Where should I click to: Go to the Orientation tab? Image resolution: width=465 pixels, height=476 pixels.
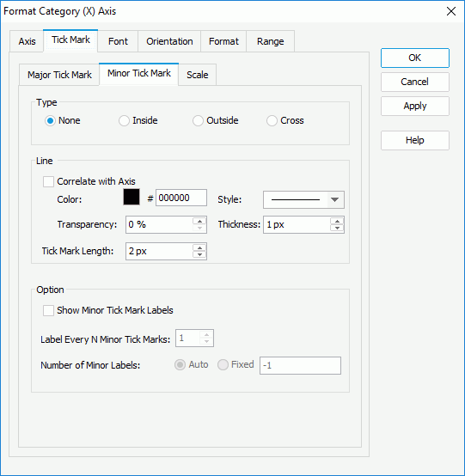(x=169, y=41)
